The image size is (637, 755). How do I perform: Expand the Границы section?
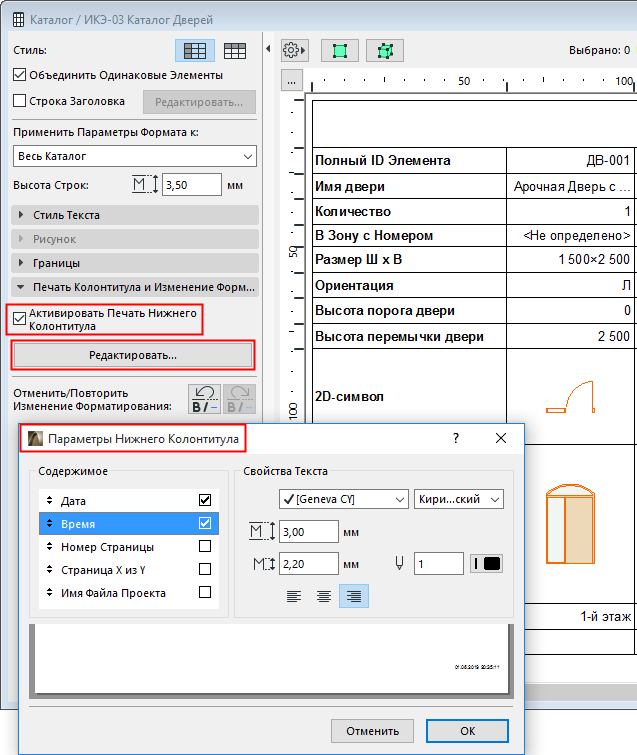135,263
